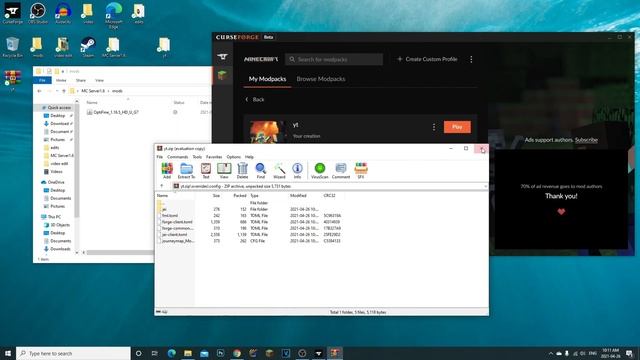Viewport: 640px width, 360px height.
Task: Click the Extract To icon in WinRAR
Action: point(186,171)
